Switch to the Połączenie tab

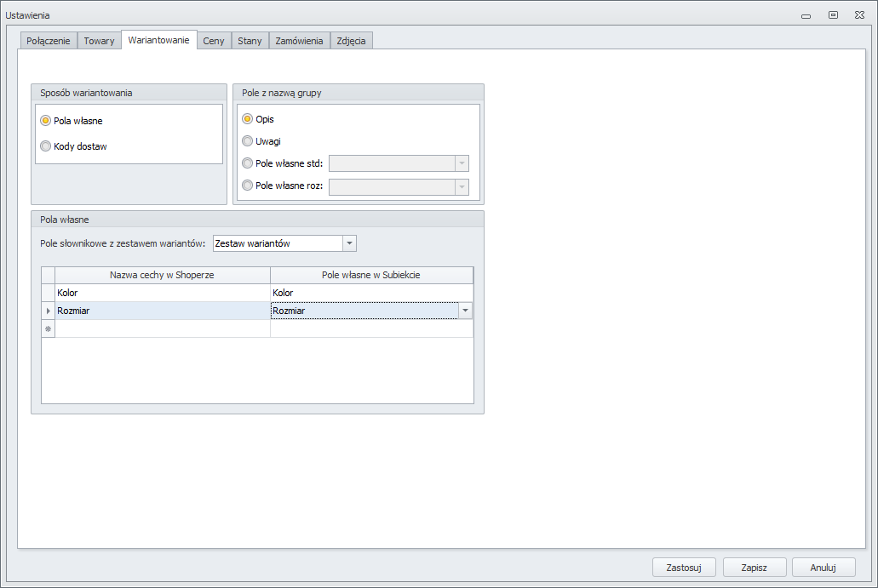pos(49,41)
